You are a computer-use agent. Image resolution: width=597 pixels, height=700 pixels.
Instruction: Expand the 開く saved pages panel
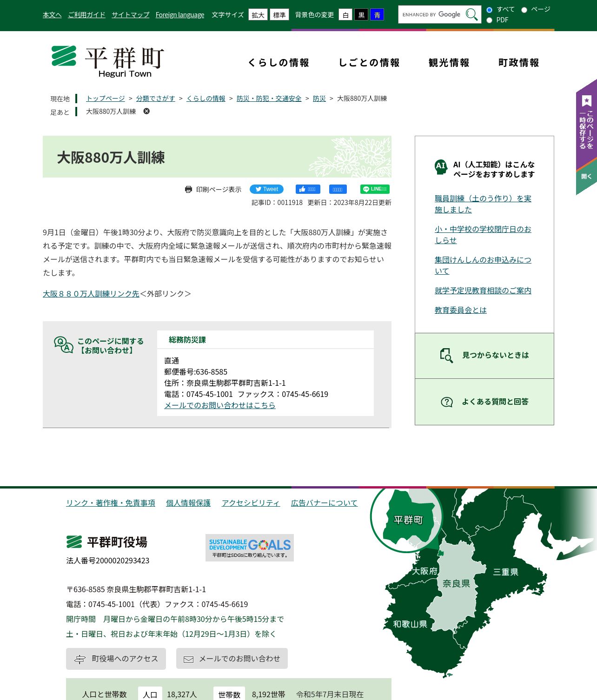(x=586, y=177)
